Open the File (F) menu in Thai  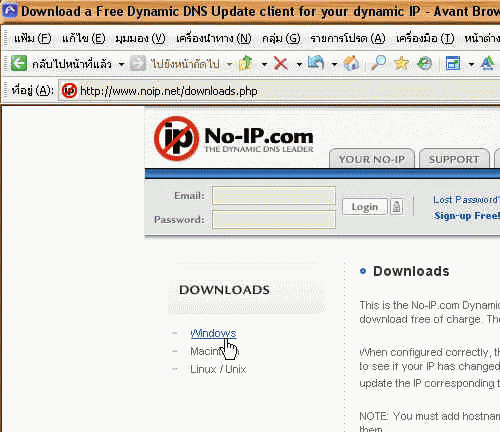(x=33, y=38)
